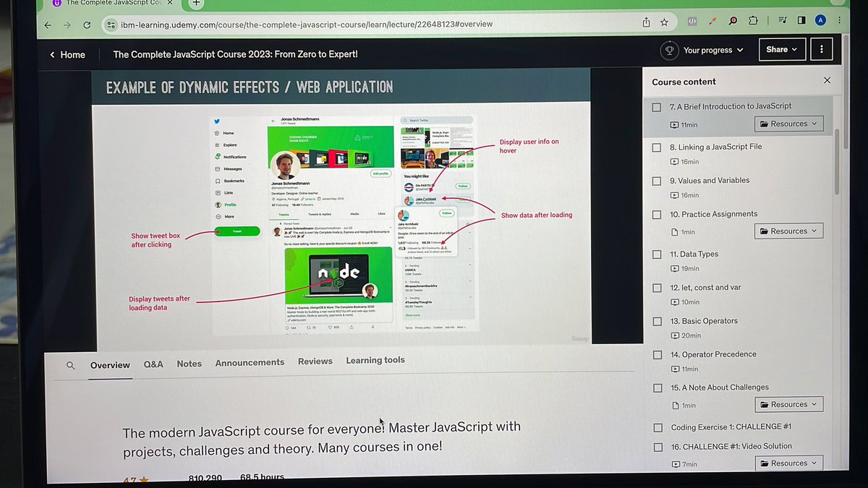Click video icon under Data Types lecture
868x488 pixels.
[674, 268]
